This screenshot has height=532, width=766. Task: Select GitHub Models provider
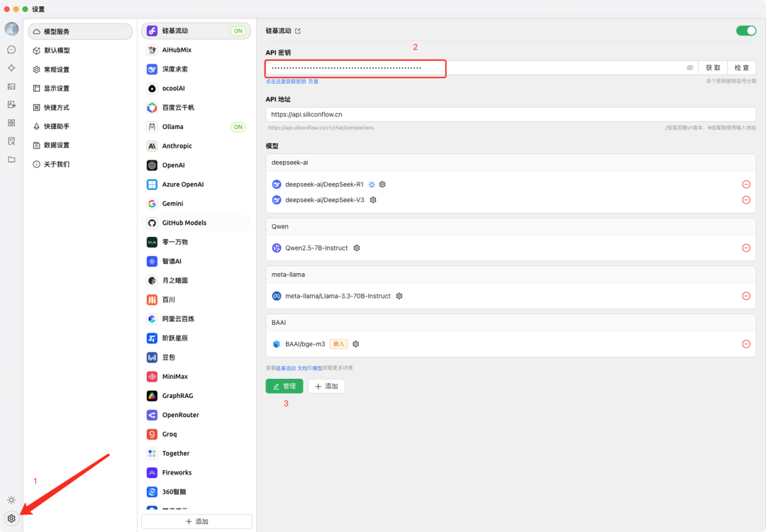tap(196, 223)
